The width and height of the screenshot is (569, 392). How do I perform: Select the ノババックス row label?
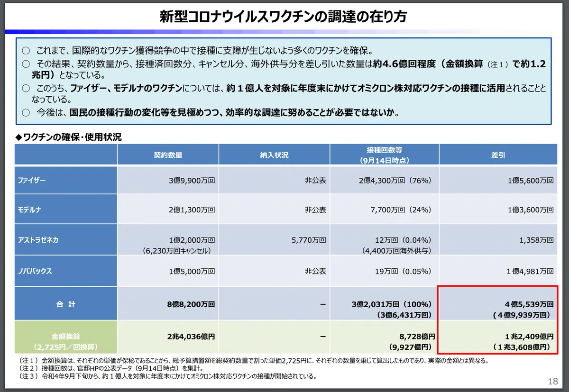click(35, 272)
